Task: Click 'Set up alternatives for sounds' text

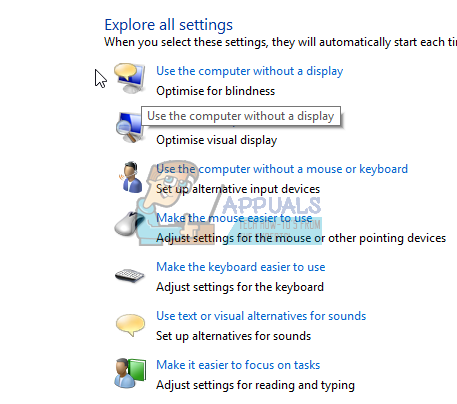Action: (x=233, y=336)
